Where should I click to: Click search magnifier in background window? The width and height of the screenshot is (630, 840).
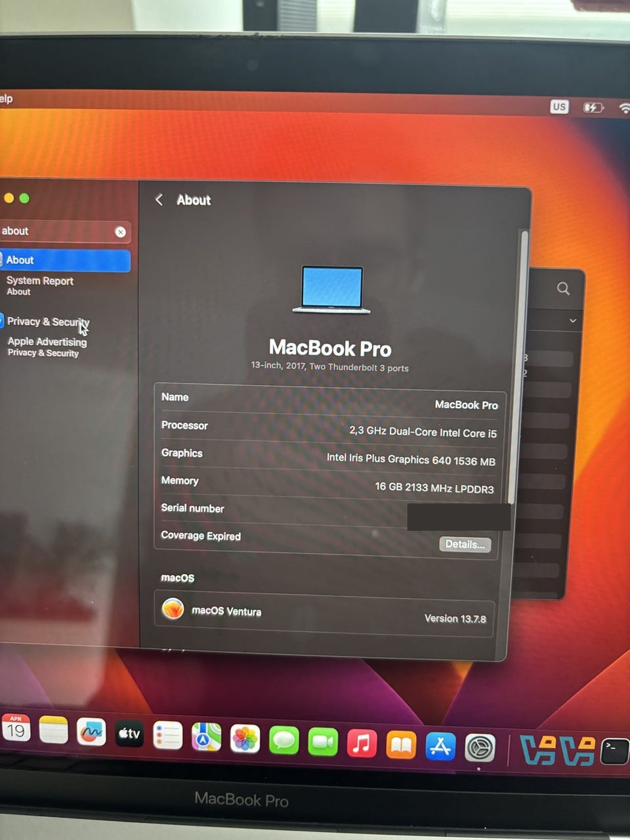(563, 289)
